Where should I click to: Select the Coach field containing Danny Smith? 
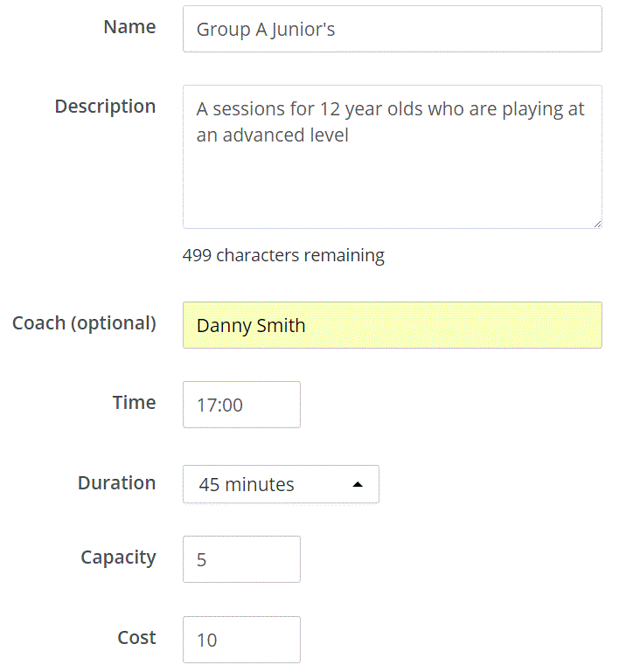pyautogui.click(x=392, y=326)
